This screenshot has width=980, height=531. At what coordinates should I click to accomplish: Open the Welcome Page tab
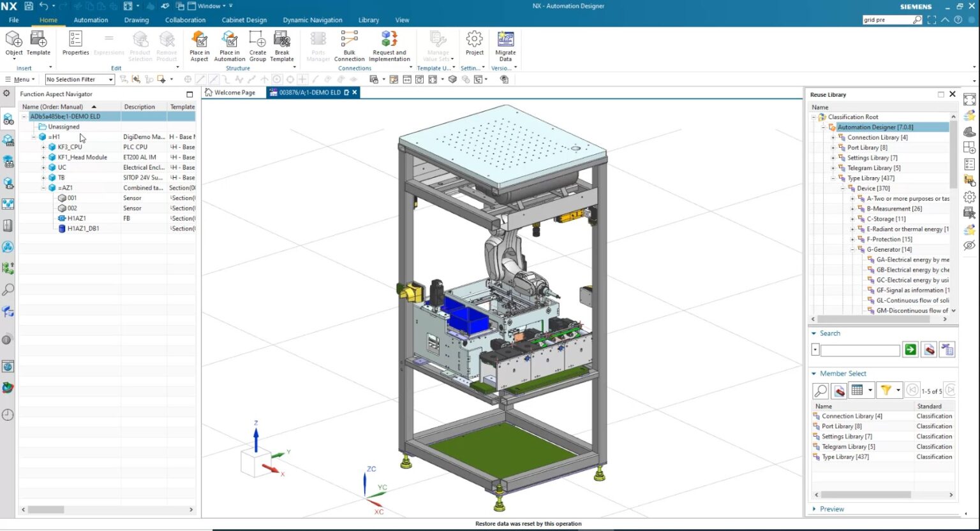[234, 92]
